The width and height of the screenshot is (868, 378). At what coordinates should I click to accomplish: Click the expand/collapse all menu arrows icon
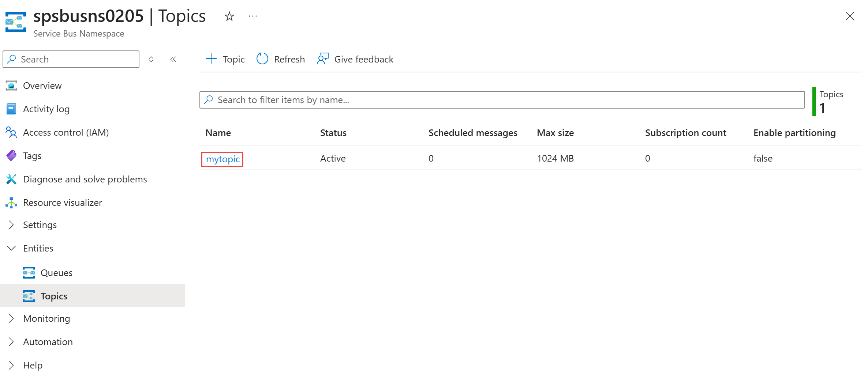pyautogui.click(x=151, y=59)
